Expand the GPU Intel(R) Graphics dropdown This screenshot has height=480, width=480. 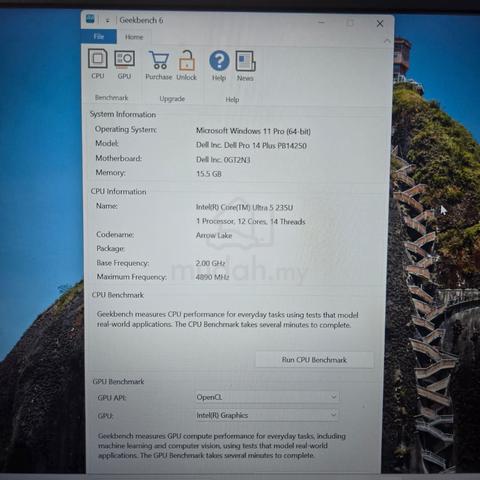267,415
